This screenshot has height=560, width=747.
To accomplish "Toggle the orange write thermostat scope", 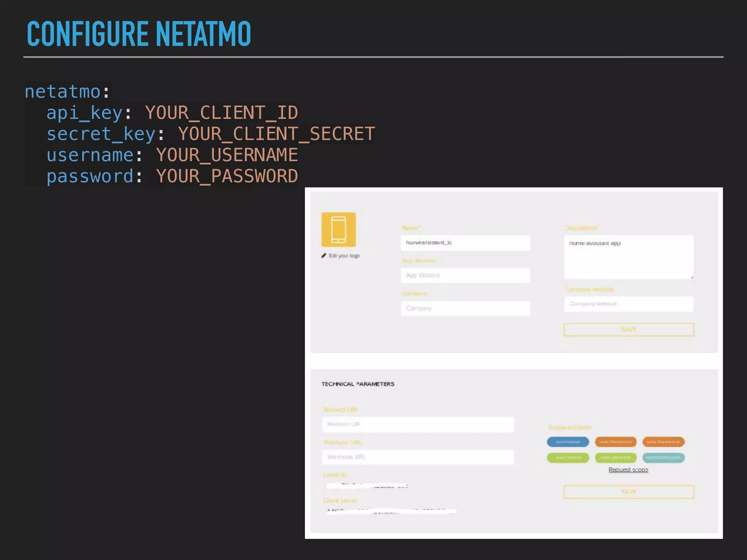I will pyautogui.click(x=663, y=442).
